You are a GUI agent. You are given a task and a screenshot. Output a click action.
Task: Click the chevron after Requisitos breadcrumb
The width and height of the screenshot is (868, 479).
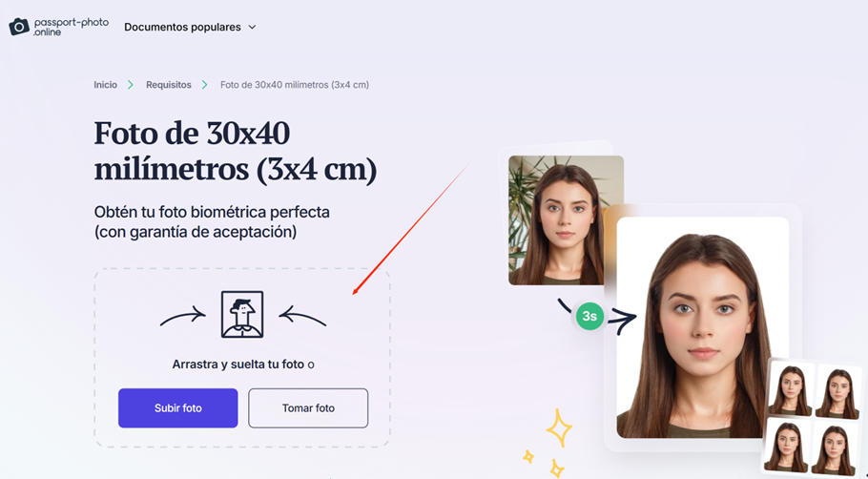pyautogui.click(x=205, y=85)
